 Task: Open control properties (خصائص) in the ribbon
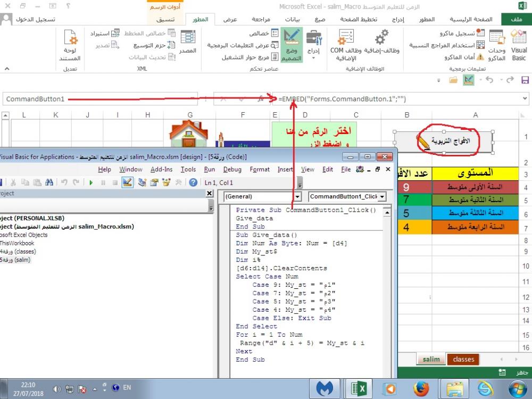(x=264, y=33)
